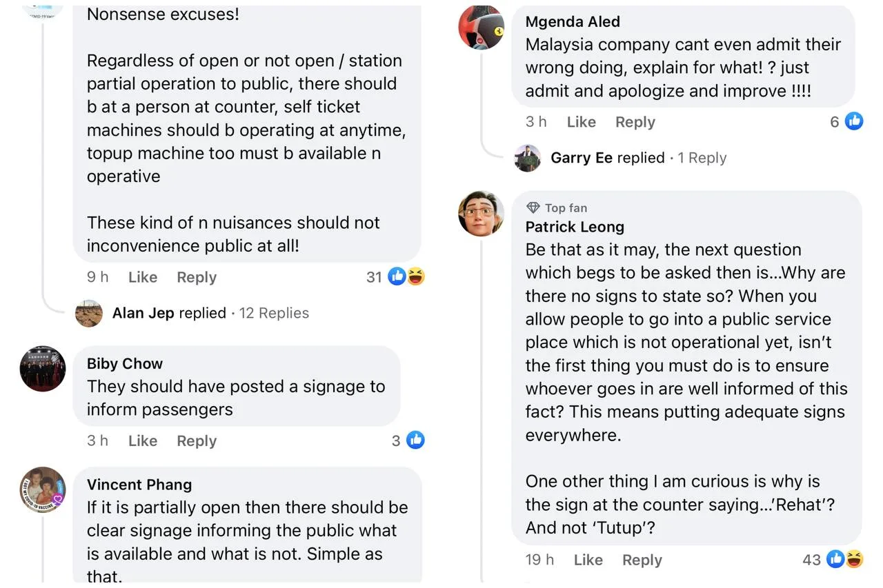883x588 pixels.
Task: Open Biby Chow's profile picture
Action: 43,368
